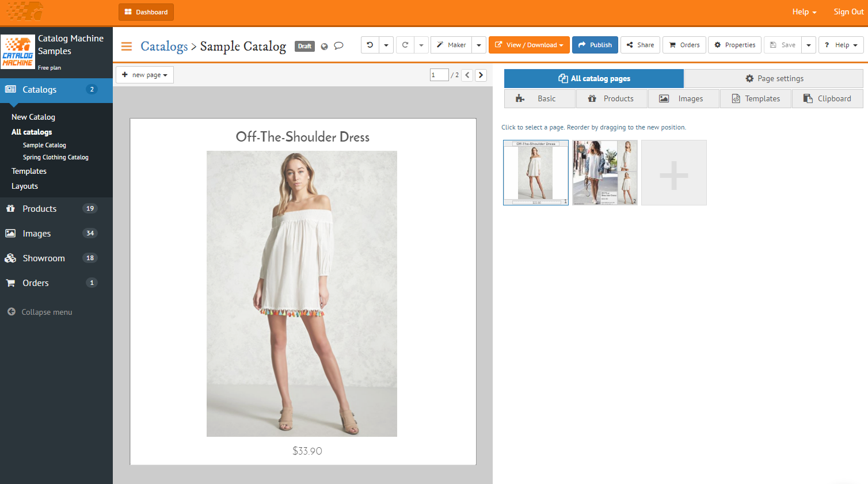Open the View / Download dropdown

pos(529,45)
